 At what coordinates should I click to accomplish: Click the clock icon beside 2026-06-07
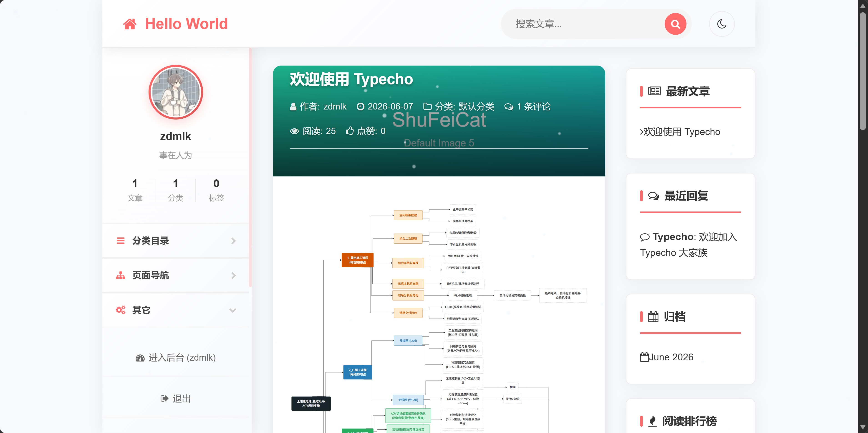point(361,107)
